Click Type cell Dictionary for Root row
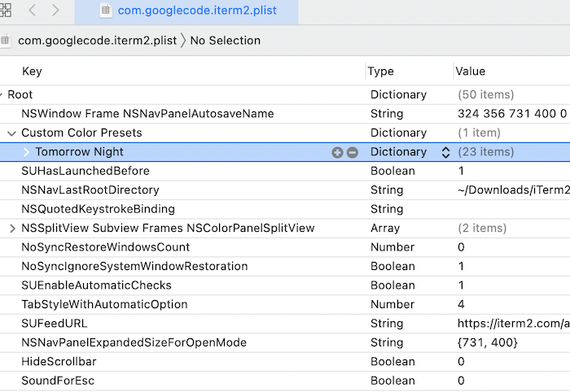Viewport: 570px width, 392px height. pos(398,94)
